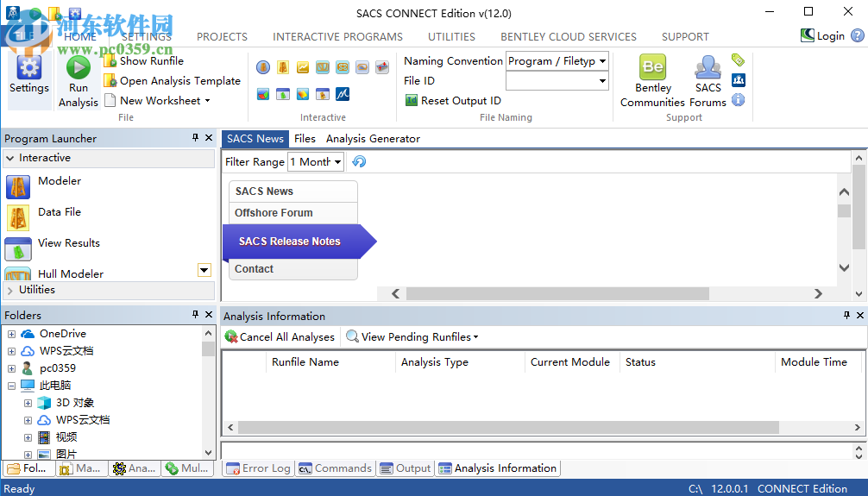868x496 pixels.
Task: Click the Runfile Name column header
Action: pos(330,362)
